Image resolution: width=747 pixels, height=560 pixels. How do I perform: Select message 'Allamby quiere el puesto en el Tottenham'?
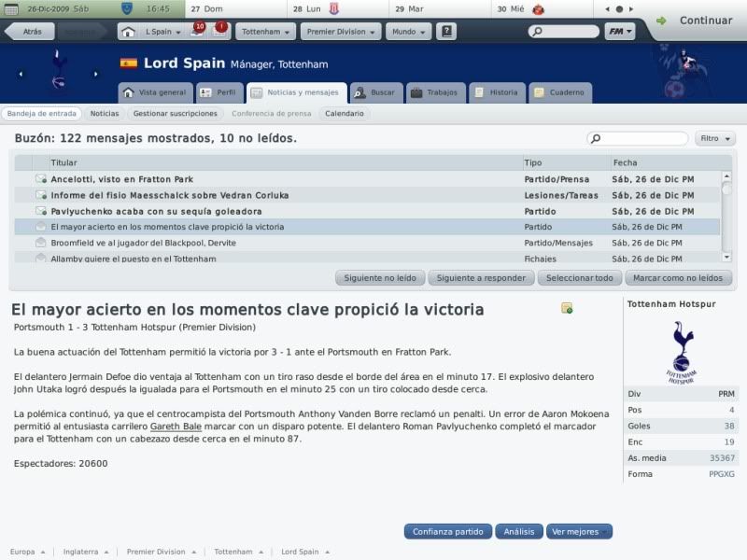coord(367,259)
